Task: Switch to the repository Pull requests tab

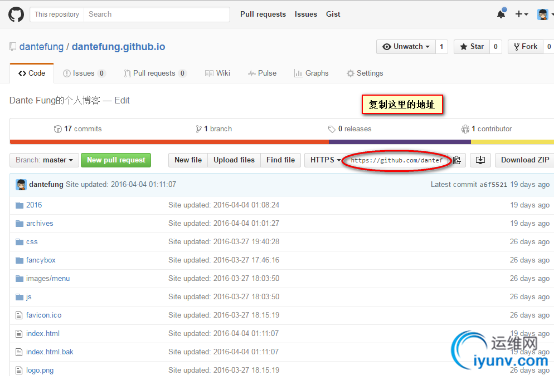Action: coord(155,73)
